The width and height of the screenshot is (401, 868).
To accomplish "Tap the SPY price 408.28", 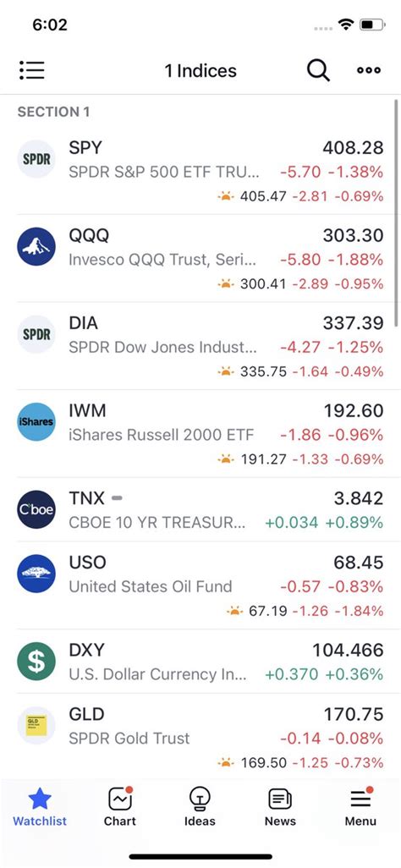I will coord(353,148).
